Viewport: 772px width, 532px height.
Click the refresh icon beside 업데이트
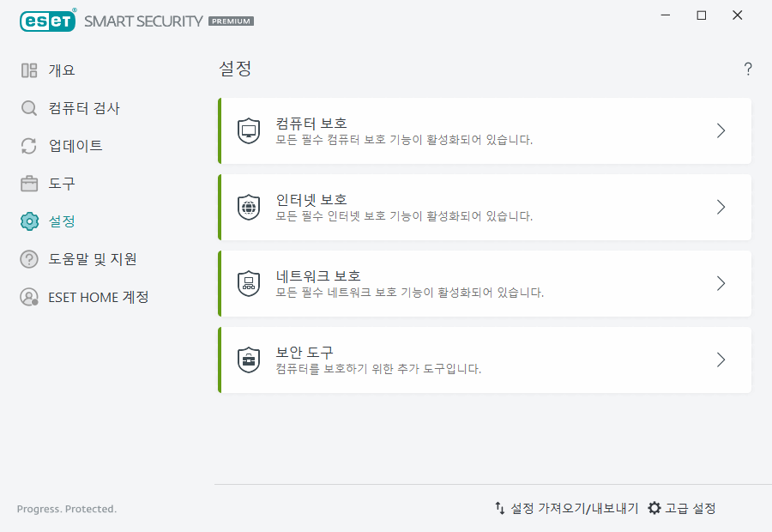(29, 146)
